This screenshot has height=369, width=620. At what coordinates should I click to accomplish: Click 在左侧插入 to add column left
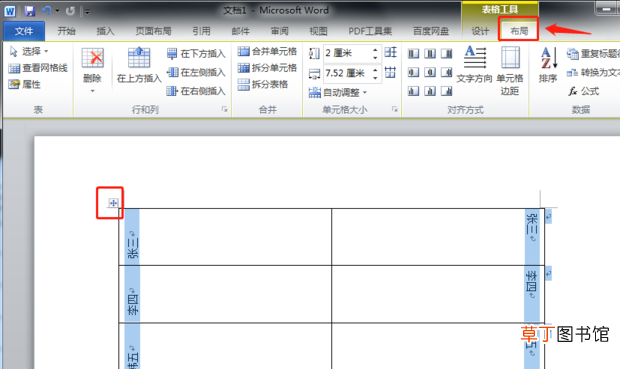pos(196,72)
